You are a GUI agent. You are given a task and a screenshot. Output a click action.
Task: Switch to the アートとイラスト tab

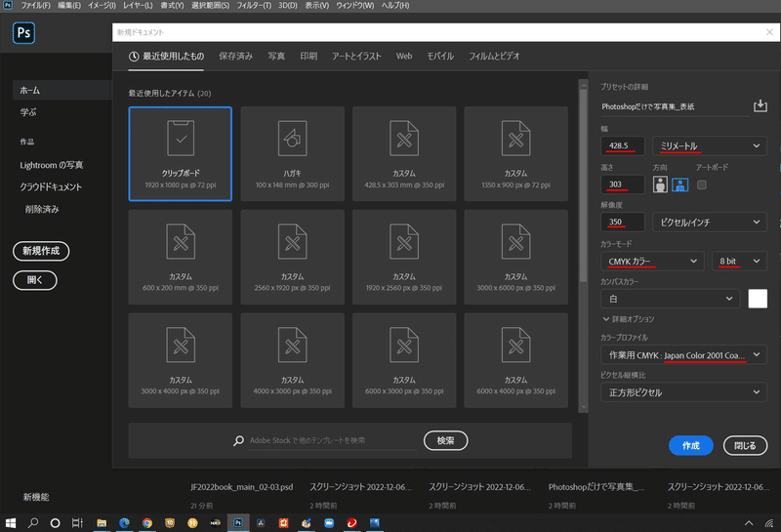point(356,57)
